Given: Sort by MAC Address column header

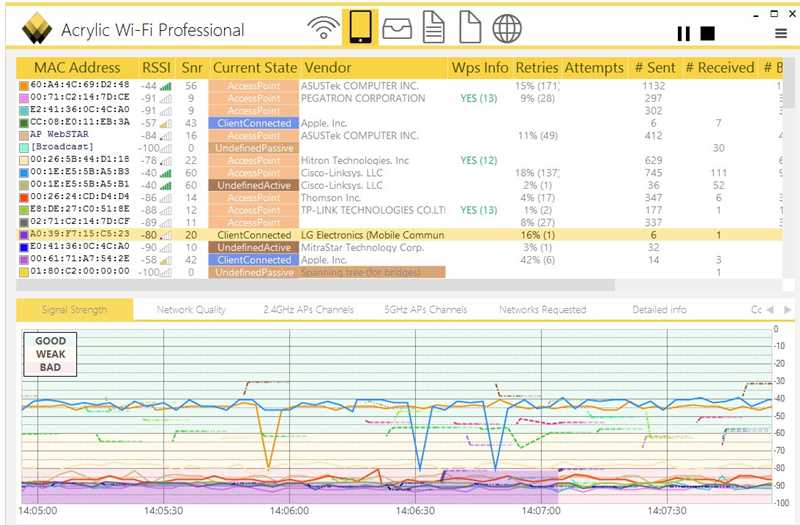Looking at the screenshot, I should (x=77, y=67).
